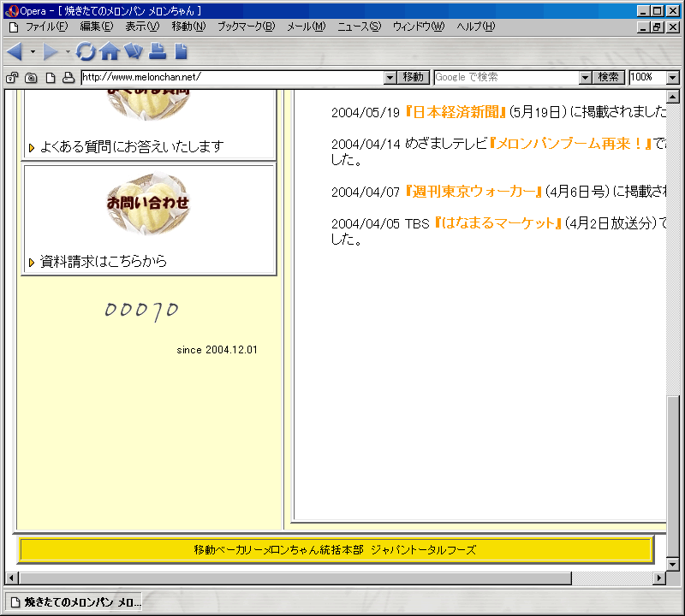Image resolution: width=685 pixels, height=616 pixels.
Task: Click the horizontal scrollbar thumb
Action: tap(295, 578)
